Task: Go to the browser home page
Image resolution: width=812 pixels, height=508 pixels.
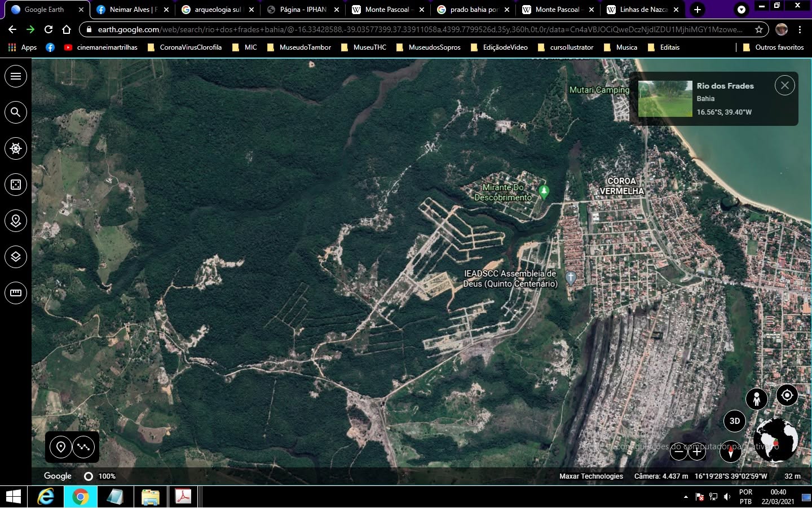Action: point(67,29)
